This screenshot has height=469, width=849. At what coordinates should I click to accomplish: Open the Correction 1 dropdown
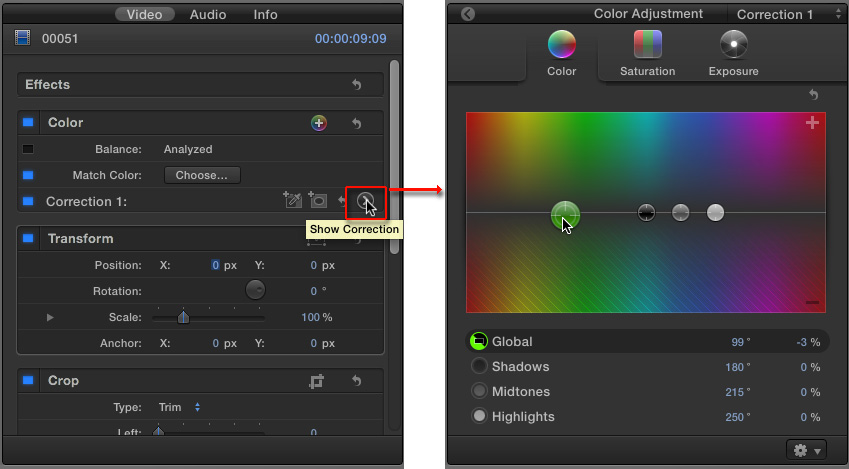(x=789, y=15)
